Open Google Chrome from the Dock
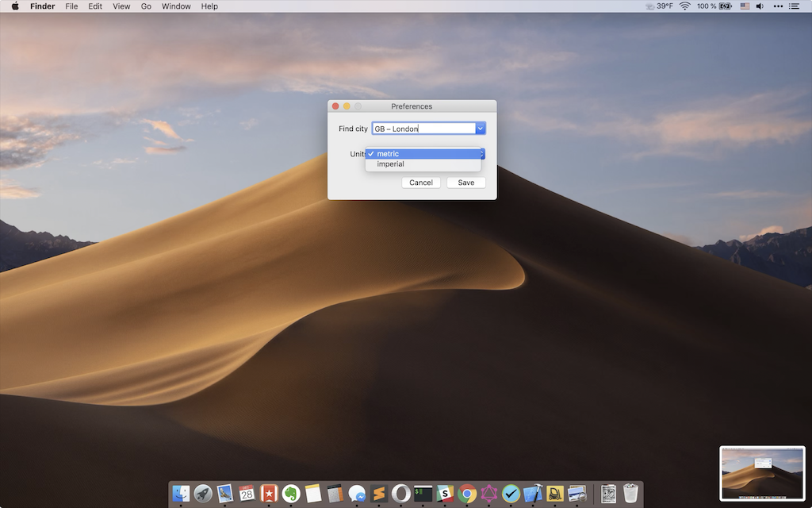Viewport: 812px width, 508px height. 467,493
